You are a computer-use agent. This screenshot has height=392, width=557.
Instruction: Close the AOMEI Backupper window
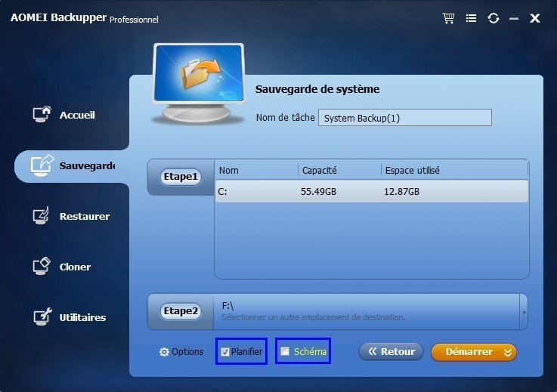tap(535, 18)
